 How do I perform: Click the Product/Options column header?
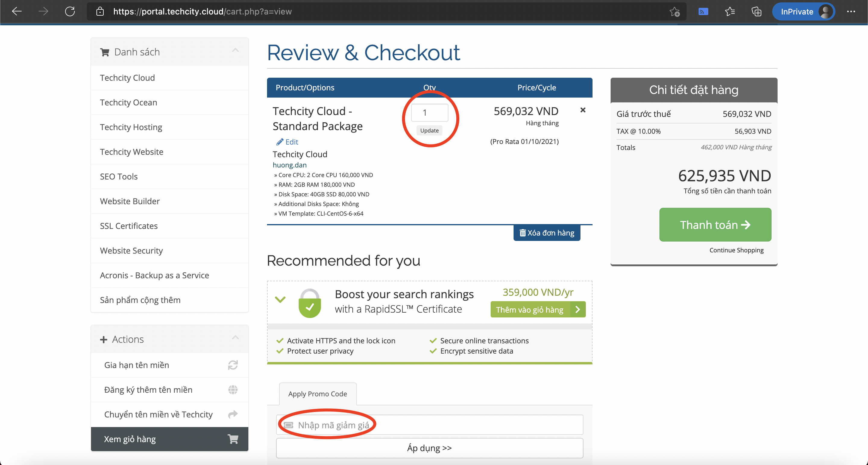pos(305,88)
